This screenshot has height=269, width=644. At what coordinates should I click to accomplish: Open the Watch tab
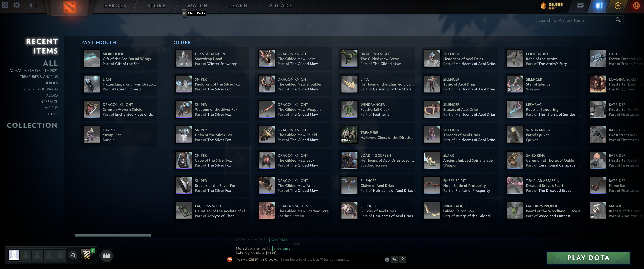pos(198,5)
